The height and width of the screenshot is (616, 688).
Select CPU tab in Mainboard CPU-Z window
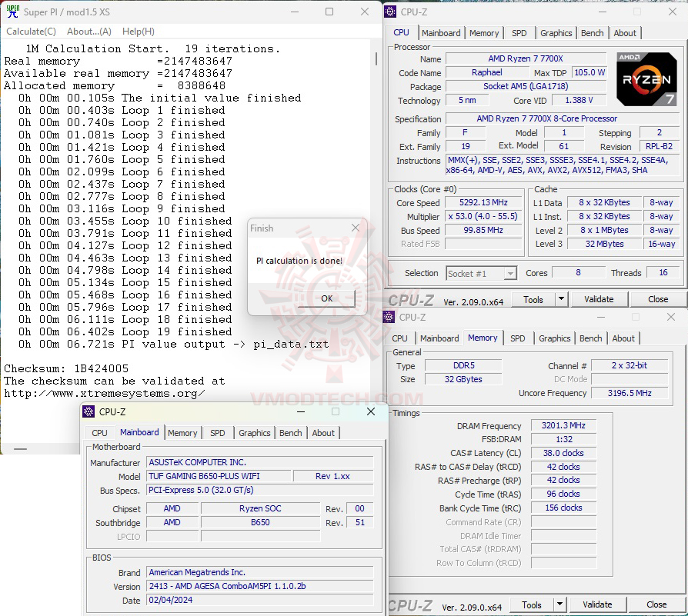99,433
